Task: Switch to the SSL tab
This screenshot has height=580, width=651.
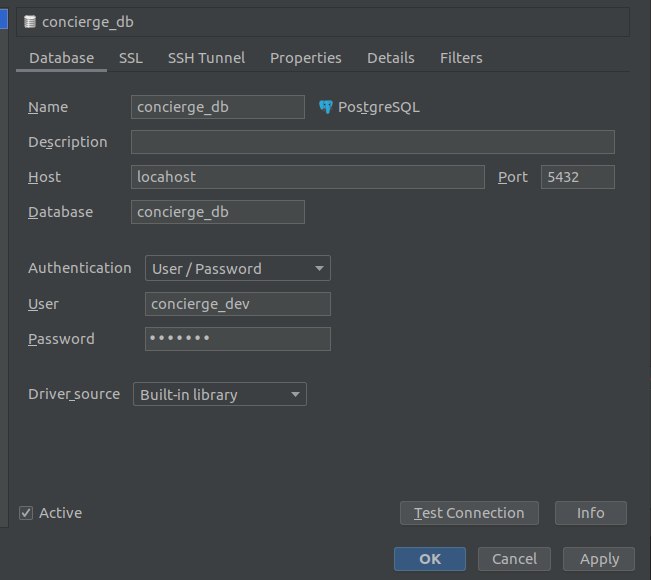Action: pyautogui.click(x=131, y=58)
